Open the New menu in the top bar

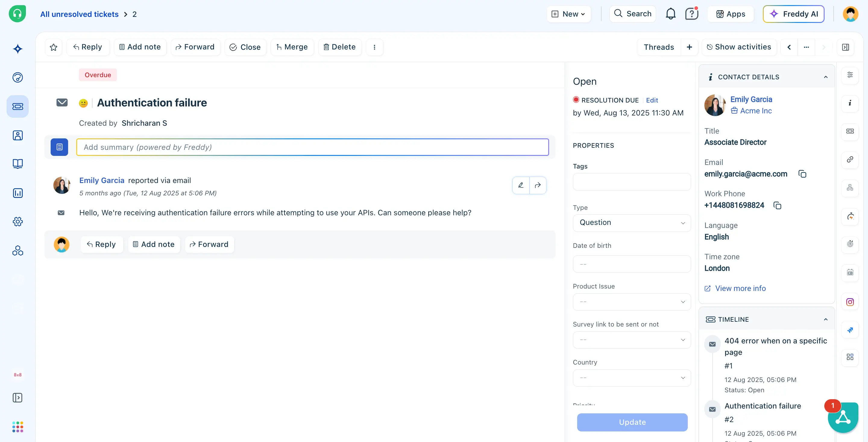[568, 14]
